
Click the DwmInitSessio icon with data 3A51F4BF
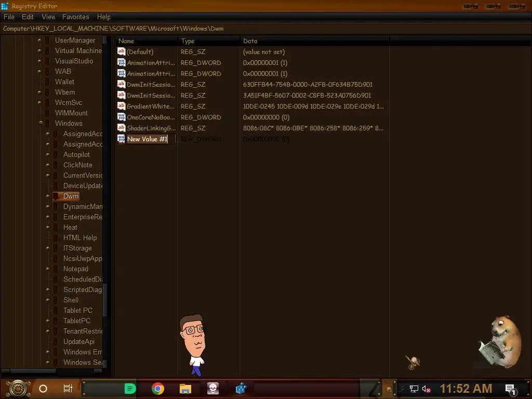pos(122,95)
